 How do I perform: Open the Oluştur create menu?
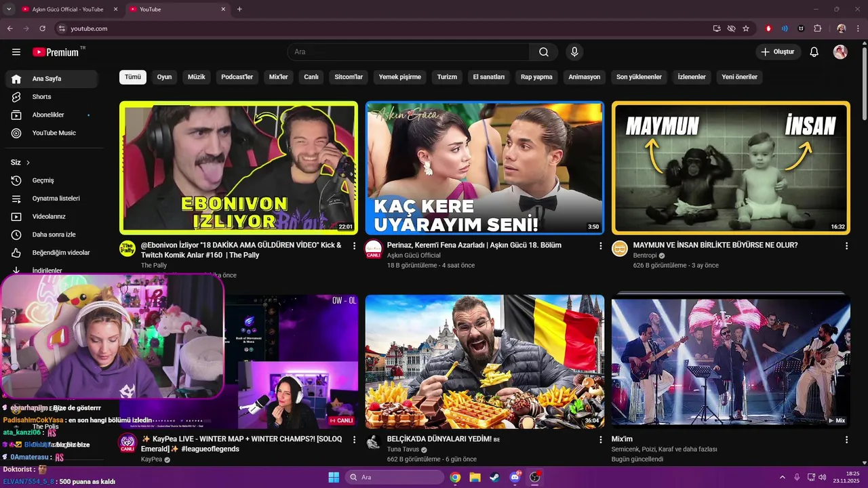pos(778,52)
